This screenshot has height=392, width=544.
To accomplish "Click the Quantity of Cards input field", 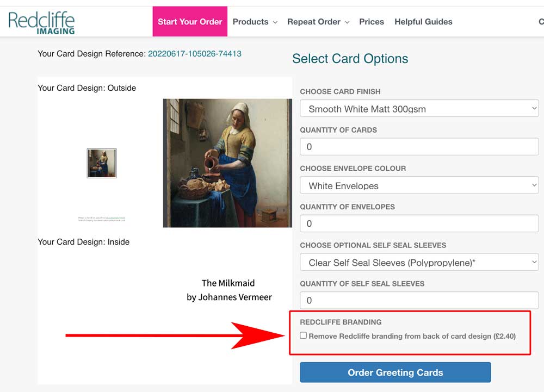I will pyautogui.click(x=419, y=146).
